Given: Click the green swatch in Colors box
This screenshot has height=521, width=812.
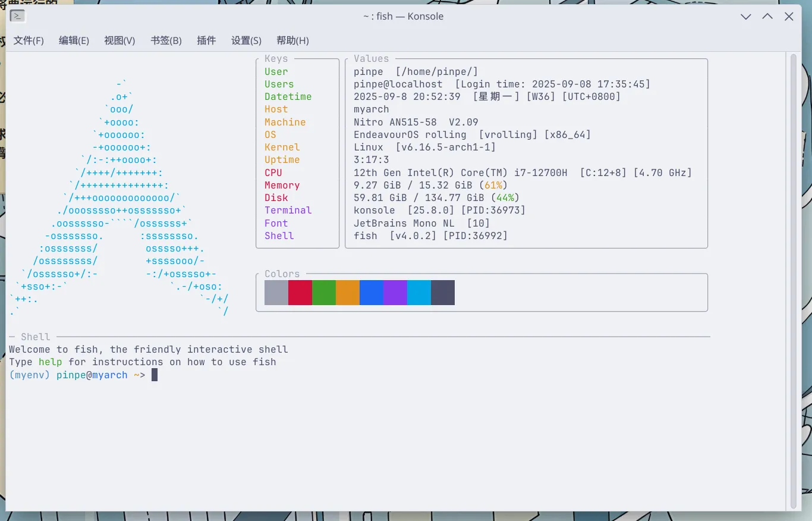Looking at the screenshot, I should pyautogui.click(x=324, y=293).
